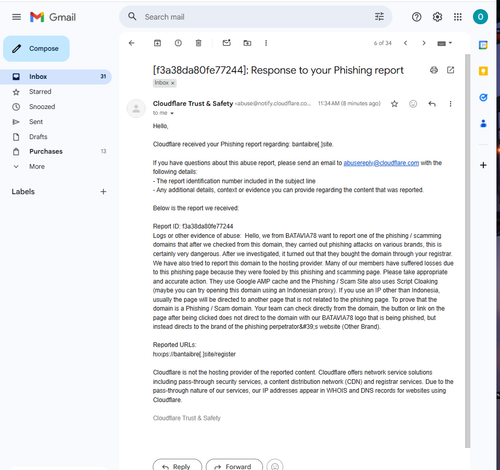Reply using arrow icon in header
Image resolution: width=500 pixels, height=470 pixels.
pos(432,104)
